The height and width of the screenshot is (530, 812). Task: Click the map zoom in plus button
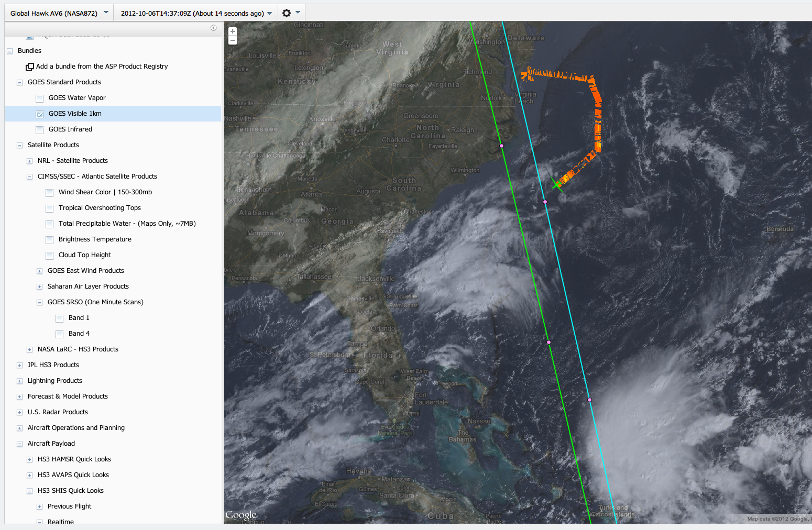pos(233,31)
